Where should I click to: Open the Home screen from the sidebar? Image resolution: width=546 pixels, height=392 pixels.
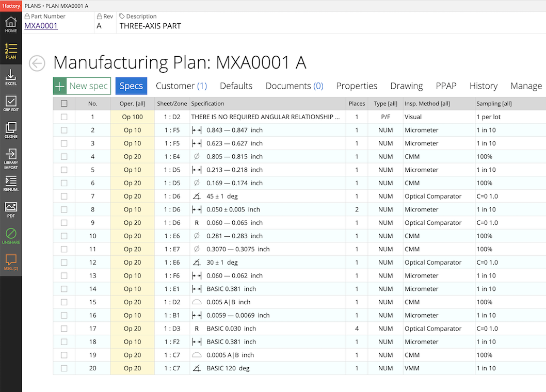[x=10, y=24]
